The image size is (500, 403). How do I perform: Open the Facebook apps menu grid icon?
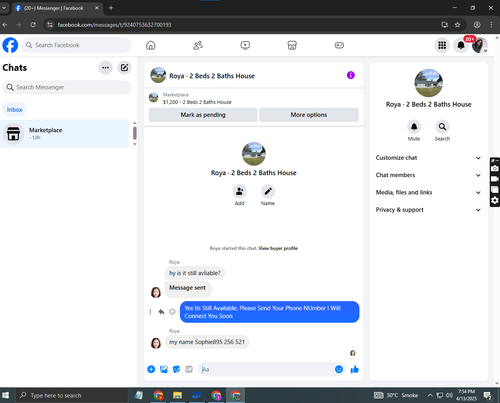pos(442,45)
